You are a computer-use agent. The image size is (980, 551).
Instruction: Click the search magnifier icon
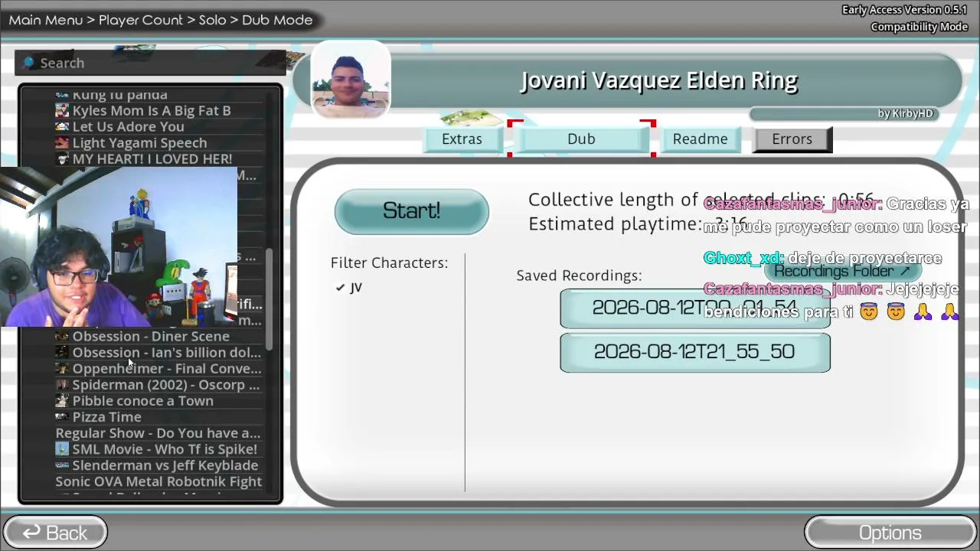coord(29,63)
